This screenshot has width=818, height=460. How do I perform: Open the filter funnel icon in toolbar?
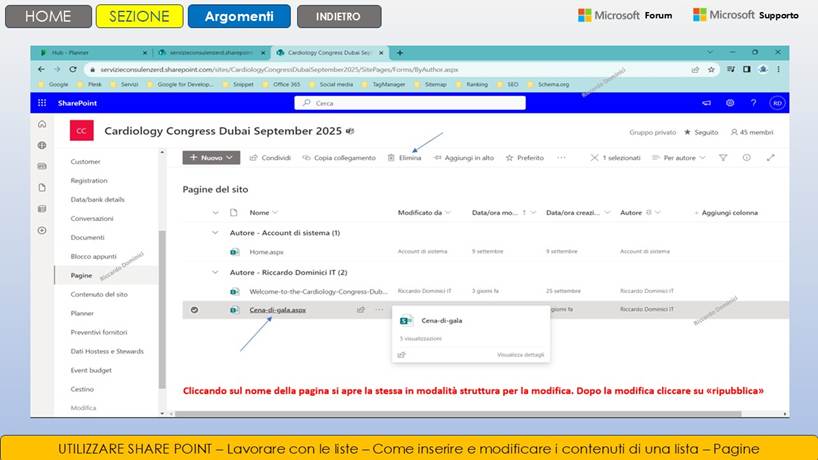(x=723, y=158)
